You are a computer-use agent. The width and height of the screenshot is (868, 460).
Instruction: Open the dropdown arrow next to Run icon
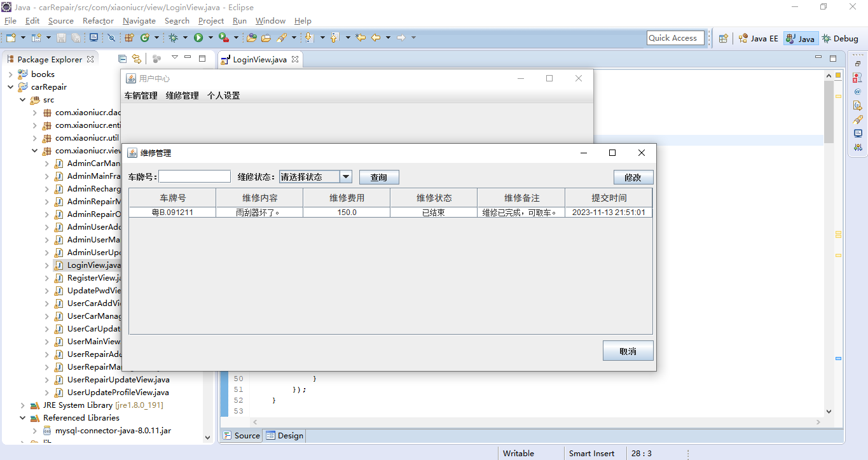pos(211,38)
